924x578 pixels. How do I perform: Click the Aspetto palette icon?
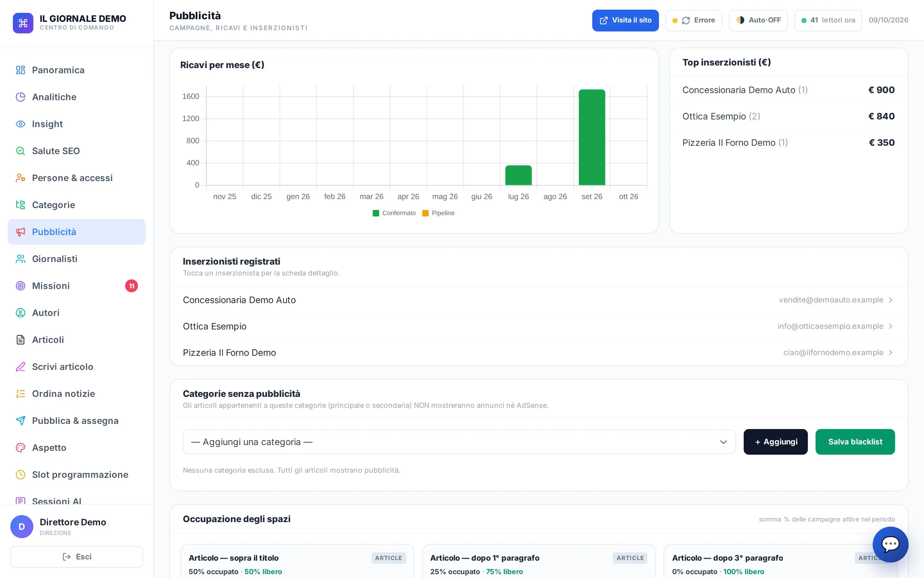[x=21, y=447]
